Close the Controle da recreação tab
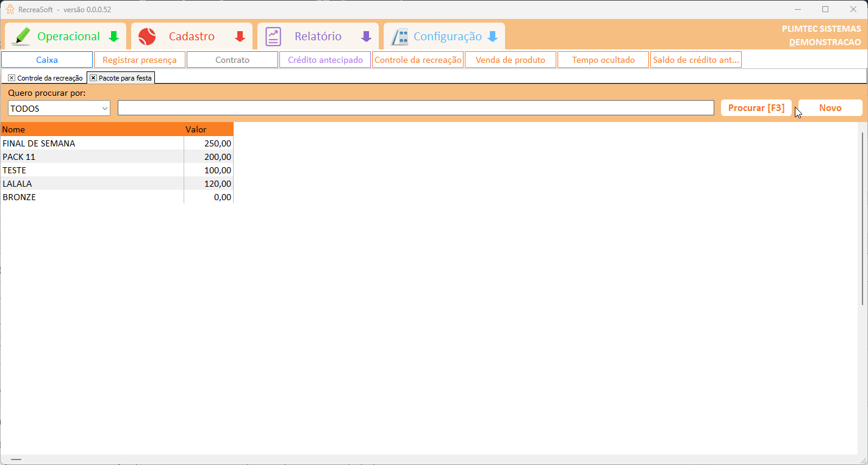The width and height of the screenshot is (868, 465). pyautogui.click(x=12, y=78)
